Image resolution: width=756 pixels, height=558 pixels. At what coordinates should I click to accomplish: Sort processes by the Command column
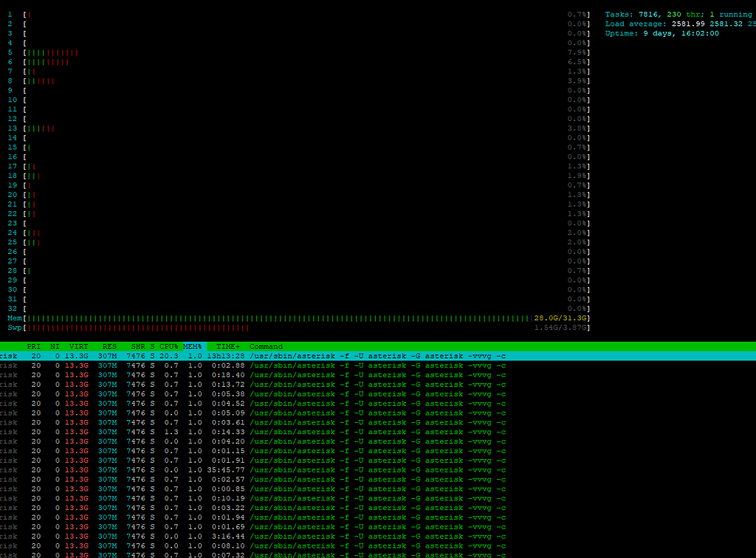(x=266, y=345)
